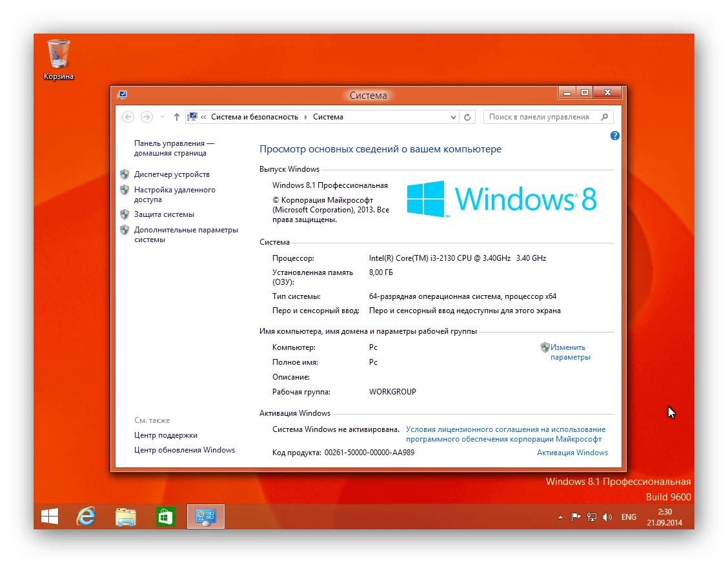Click Windows 8.1 Профессиональная edition text
This screenshot has height=563, width=728.
point(330,185)
